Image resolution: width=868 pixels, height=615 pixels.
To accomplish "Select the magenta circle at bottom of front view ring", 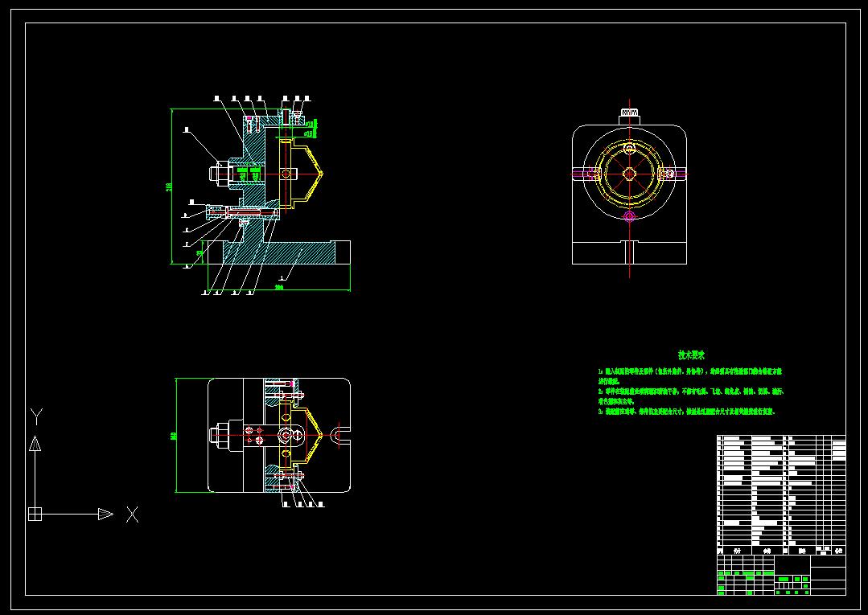I will coord(629,215).
